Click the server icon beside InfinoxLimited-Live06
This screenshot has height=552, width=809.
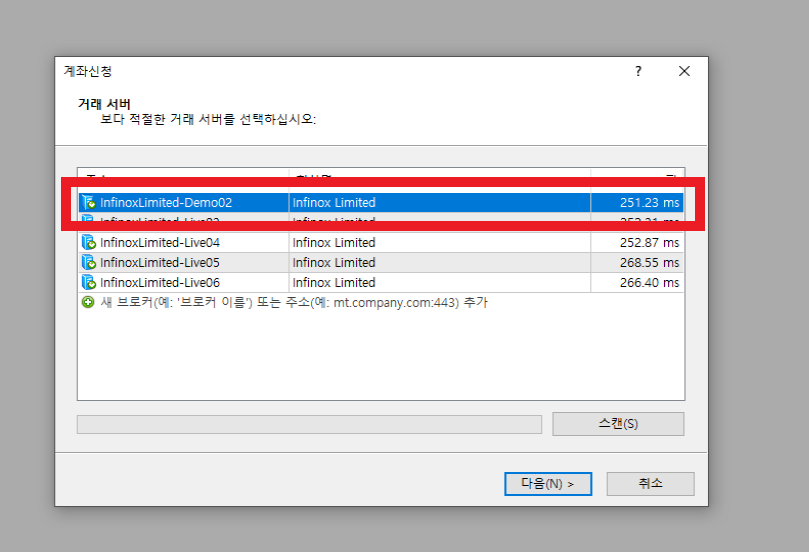[89, 282]
